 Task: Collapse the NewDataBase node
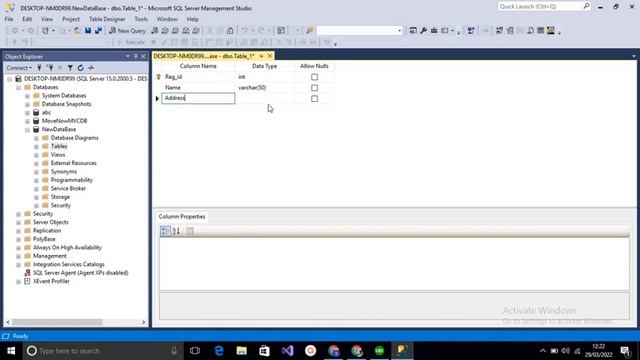[27, 130]
